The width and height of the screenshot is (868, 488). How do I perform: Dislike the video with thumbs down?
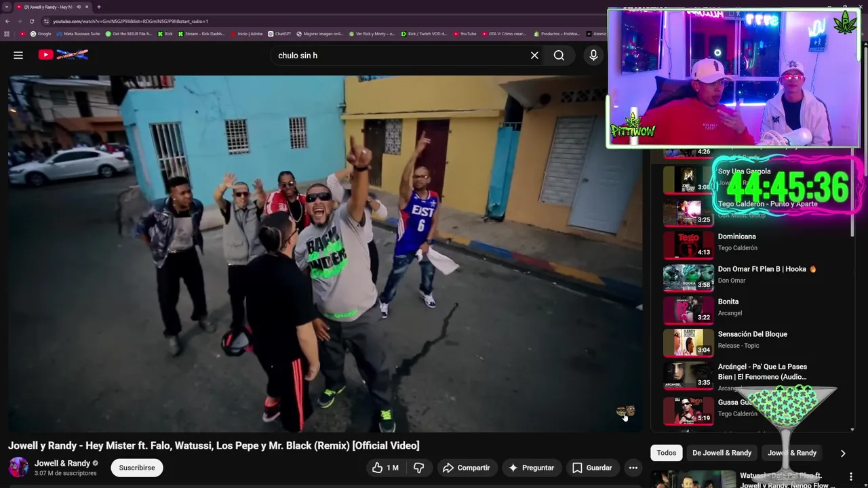point(419,468)
